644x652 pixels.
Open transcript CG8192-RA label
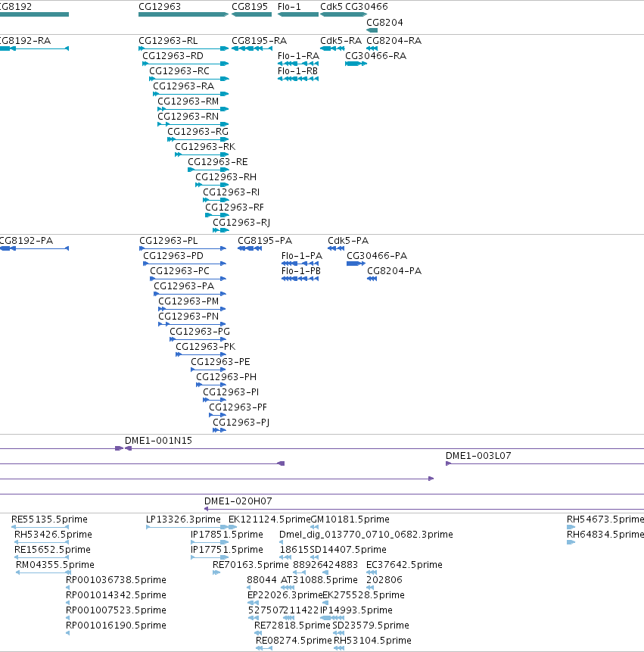[25, 41]
